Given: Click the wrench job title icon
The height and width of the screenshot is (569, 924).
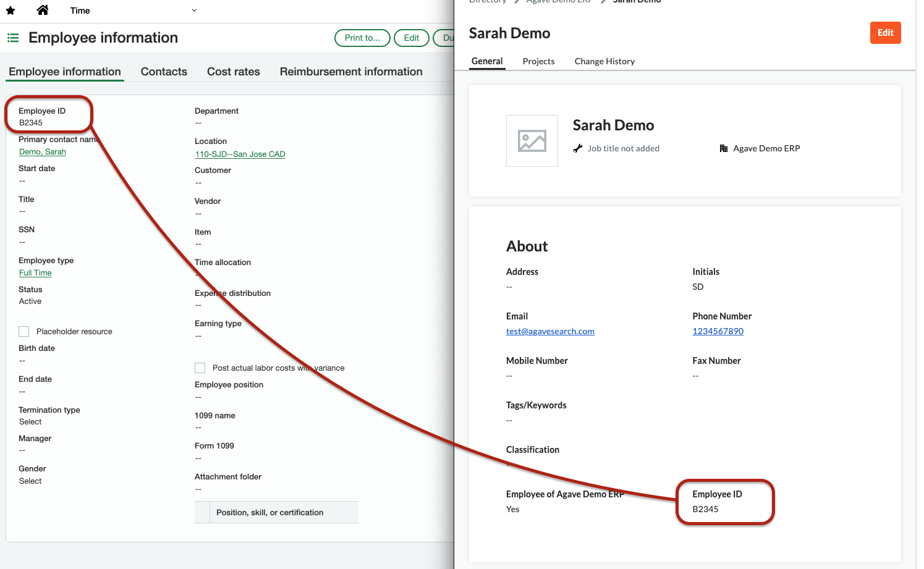Looking at the screenshot, I should (x=578, y=148).
